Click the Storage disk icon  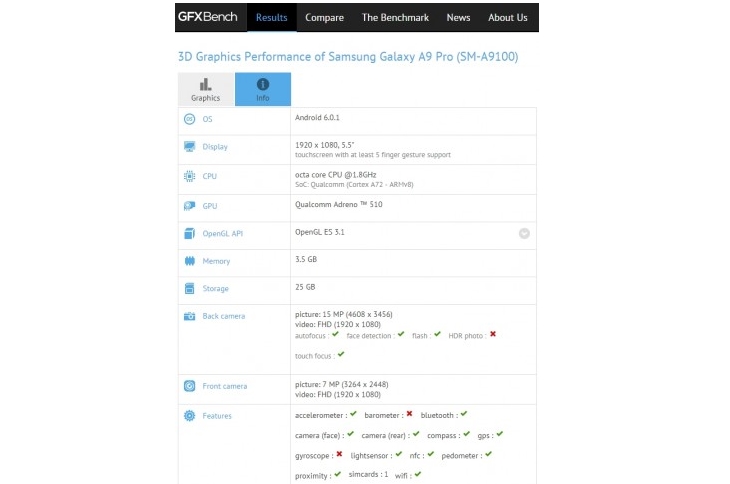point(189,289)
